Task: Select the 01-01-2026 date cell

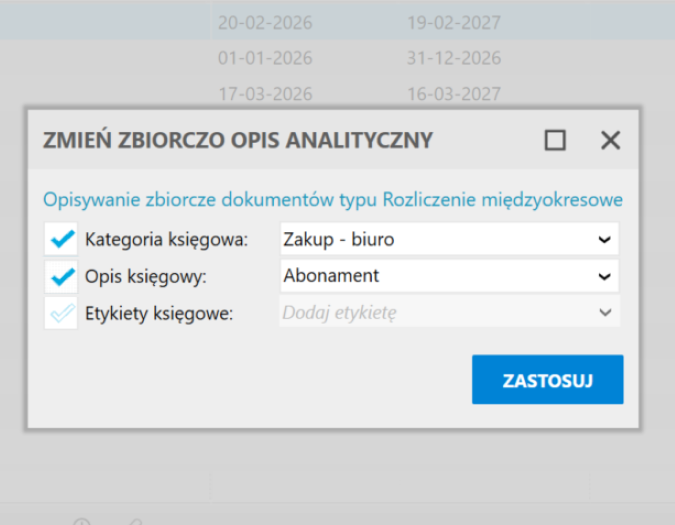Action: [x=265, y=58]
